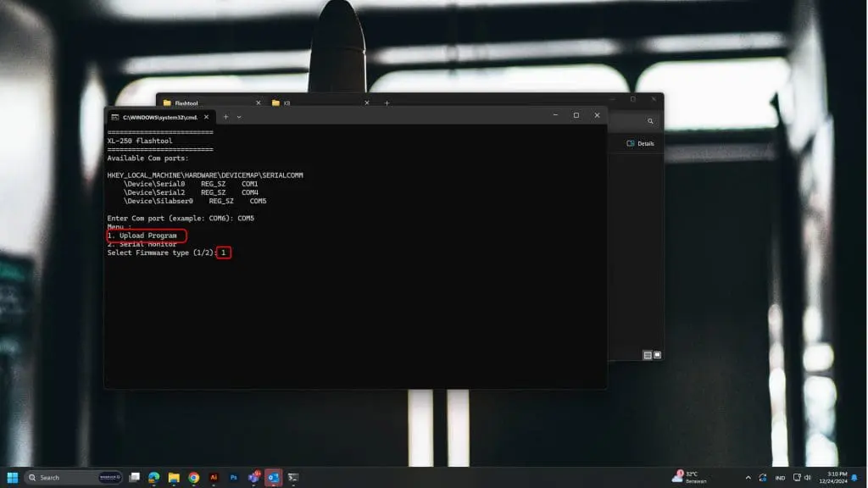Switch Explorer to large thumbnails view
Viewport: 868px width, 488px height.
(657, 355)
